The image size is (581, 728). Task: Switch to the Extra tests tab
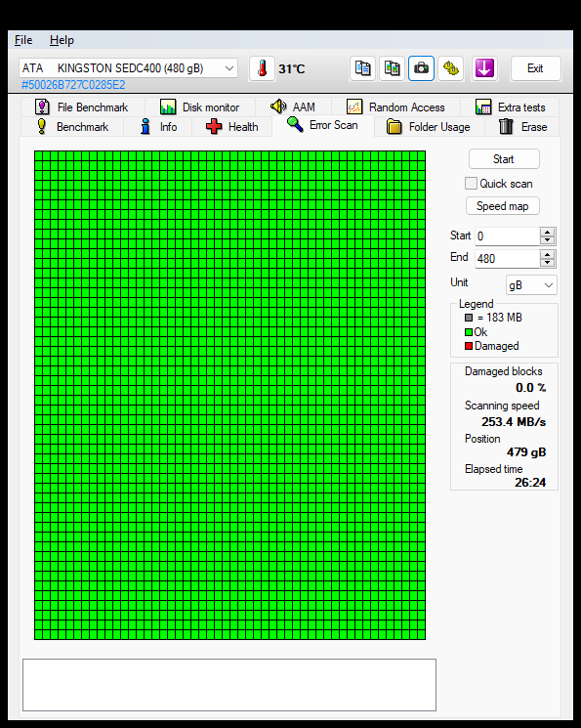(510, 107)
